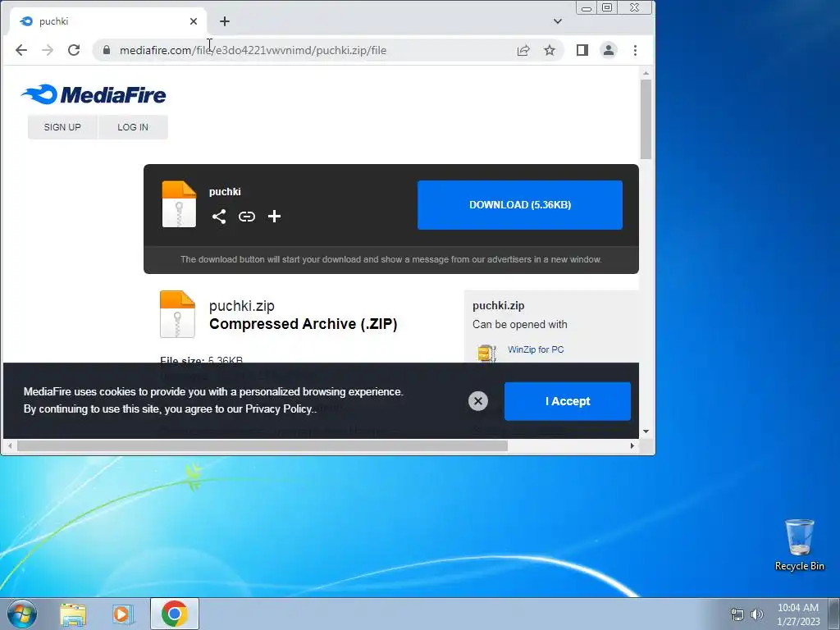This screenshot has width=840, height=630.
Task: Click the plus icon under puchki
Action: pyautogui.click(x=274, y=217)
